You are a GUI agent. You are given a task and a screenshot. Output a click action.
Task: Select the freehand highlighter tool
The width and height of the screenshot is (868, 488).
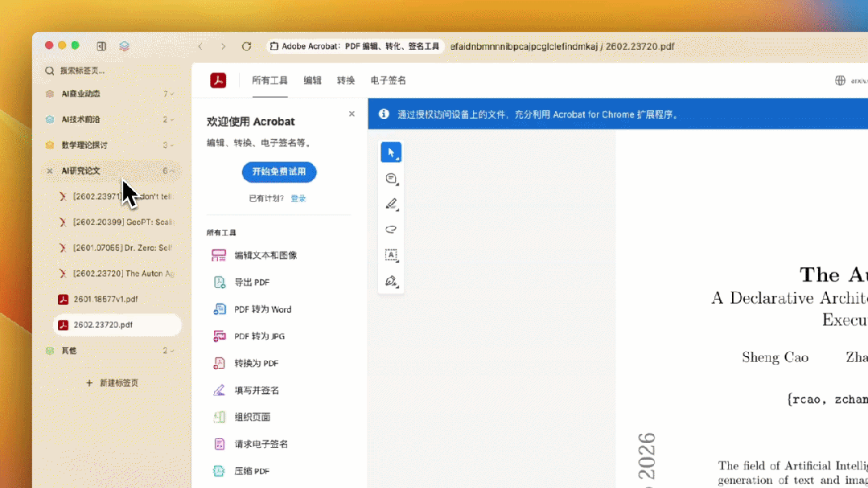pos(391,229)
